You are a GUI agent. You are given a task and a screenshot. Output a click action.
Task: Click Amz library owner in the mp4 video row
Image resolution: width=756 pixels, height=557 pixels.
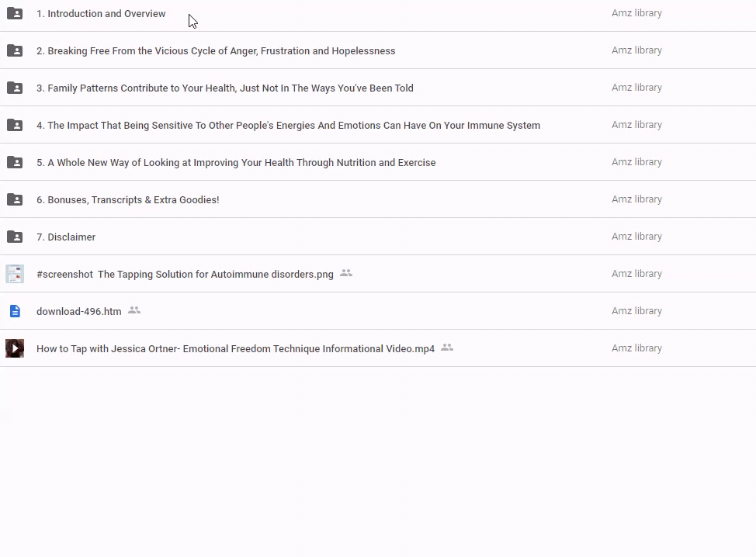pos(636,348)
